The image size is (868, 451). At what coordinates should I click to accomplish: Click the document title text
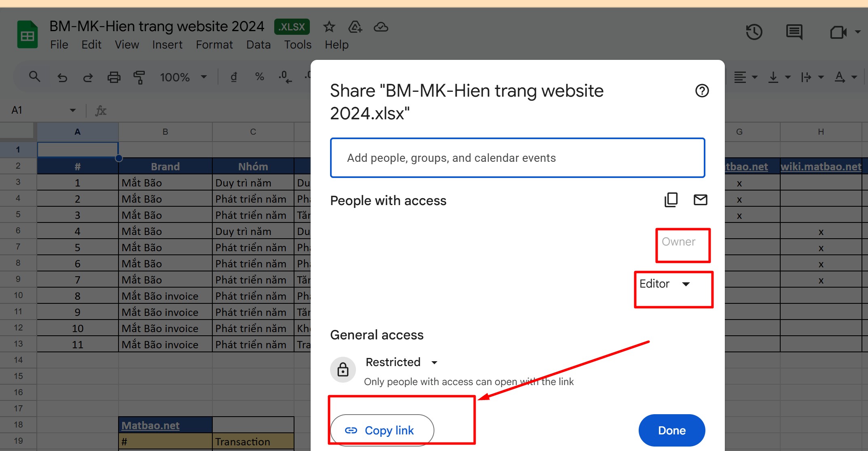[157, 26]
